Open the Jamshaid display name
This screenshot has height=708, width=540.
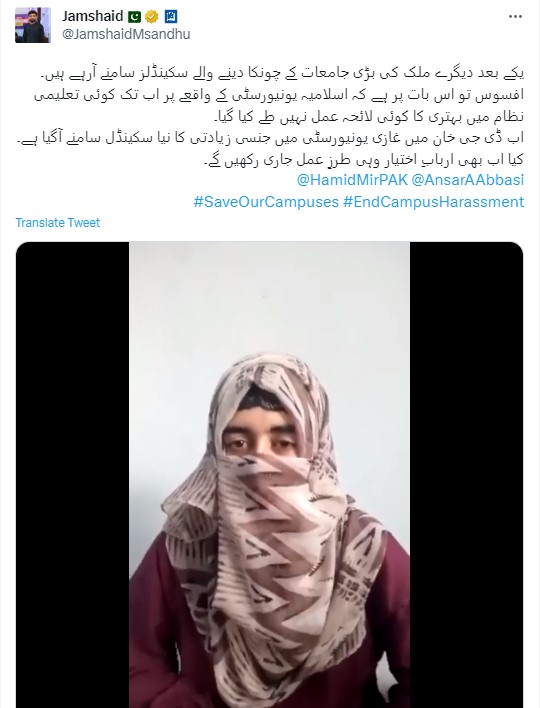click(93, 16)
